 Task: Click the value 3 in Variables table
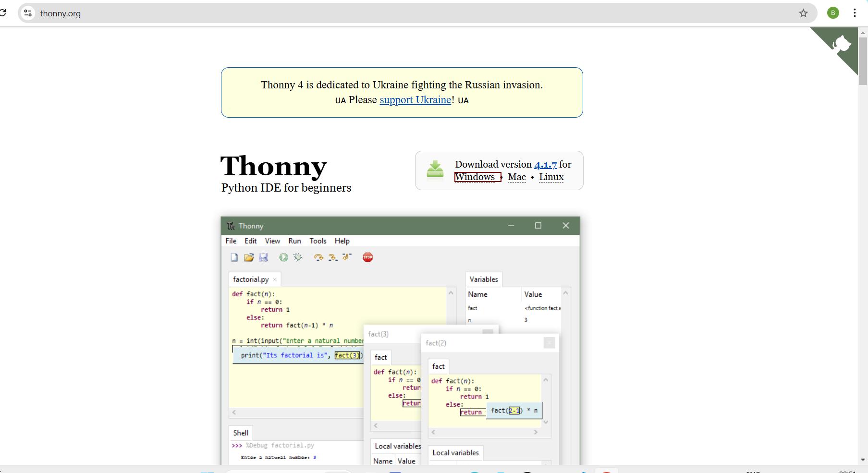(526, 320)
